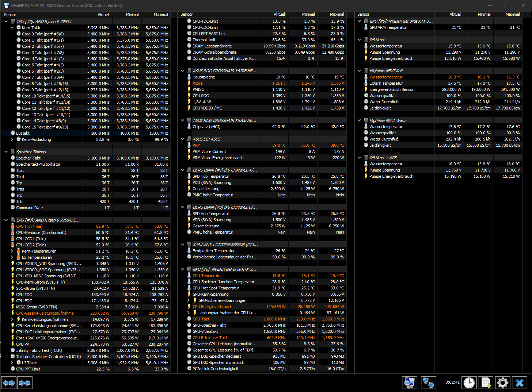Click circle icon beside PCIe-Link-Geschwindigkeit

click(x=189, y=369)
